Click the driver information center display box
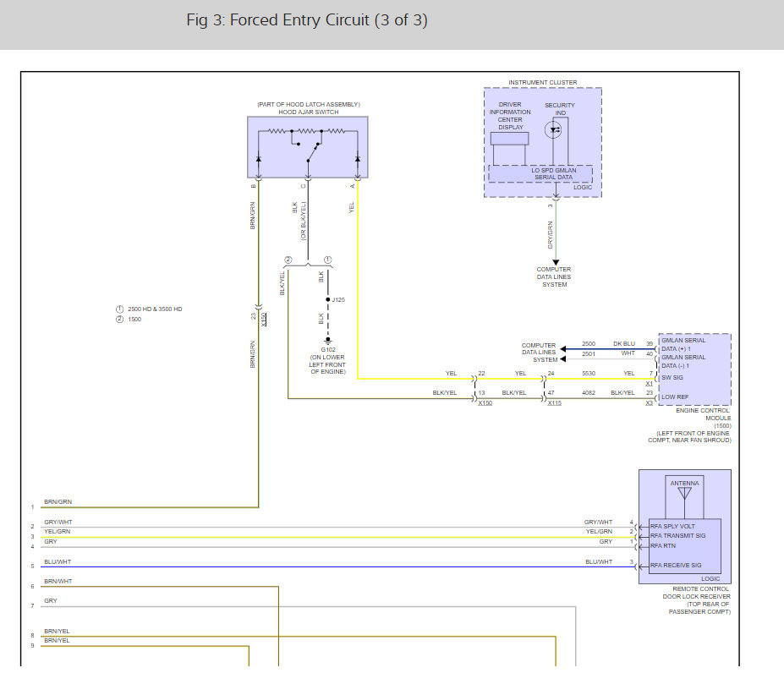784x684 pixels. pyautogui.click(x=509, y=139)
